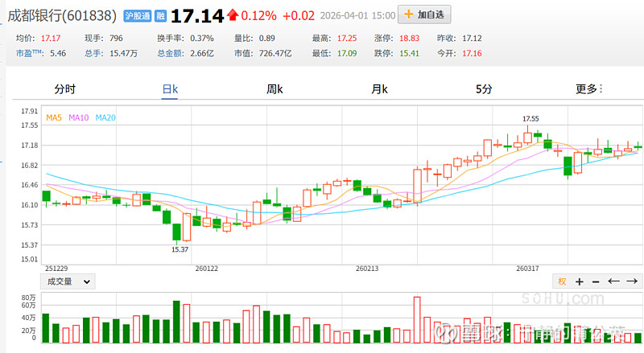
Task: Select the MA10 legend label
Action: (x=78, y=118)
